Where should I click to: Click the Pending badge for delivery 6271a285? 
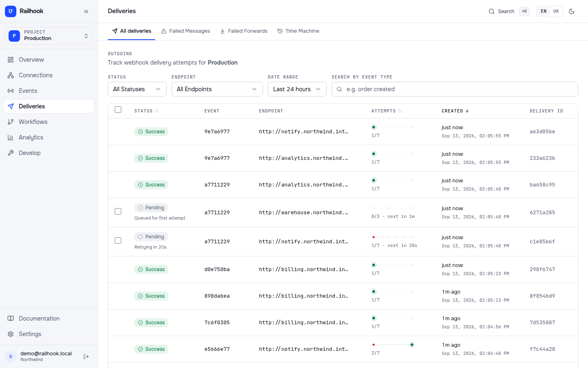point(151,208)
